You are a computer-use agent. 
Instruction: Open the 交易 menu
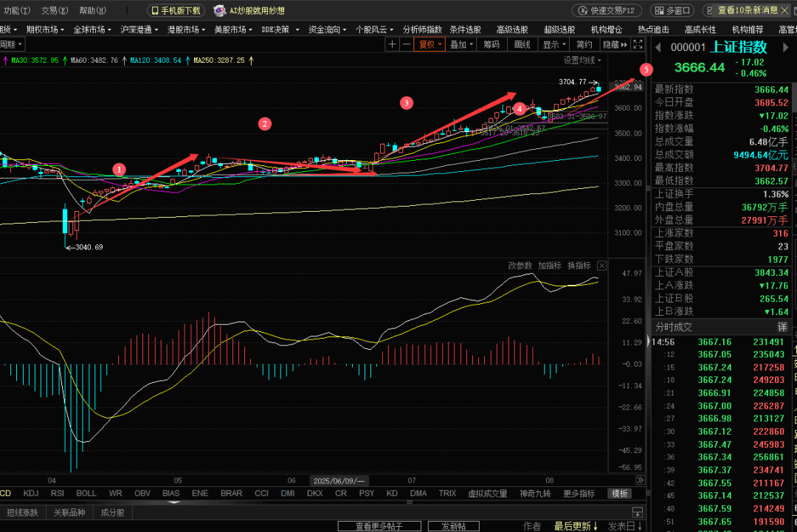54,11
